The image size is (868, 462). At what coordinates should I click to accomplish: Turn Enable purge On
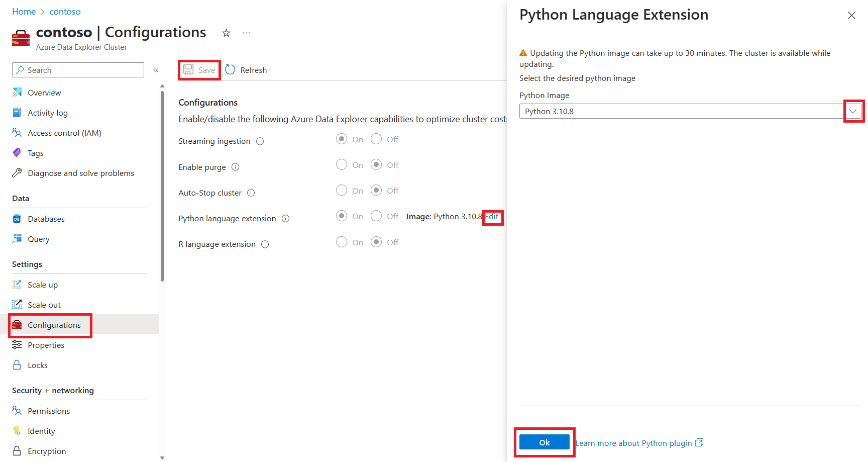pyautogui.click(x=342, y=164)
